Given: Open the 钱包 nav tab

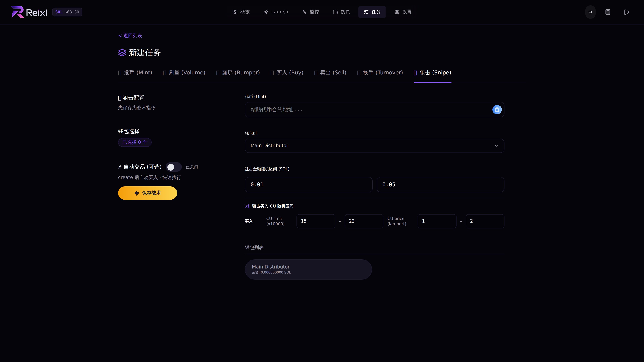Looking at the screenshot, I should [341, 12].
